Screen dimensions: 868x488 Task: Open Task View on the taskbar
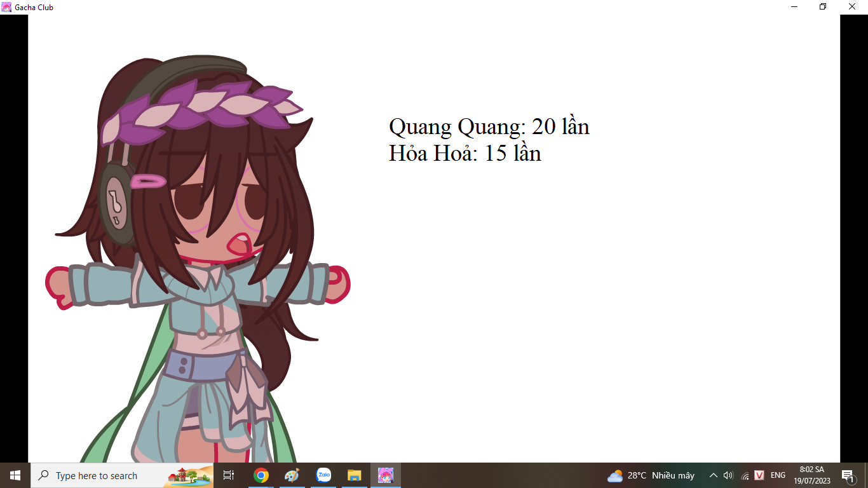tap(229, 475)
